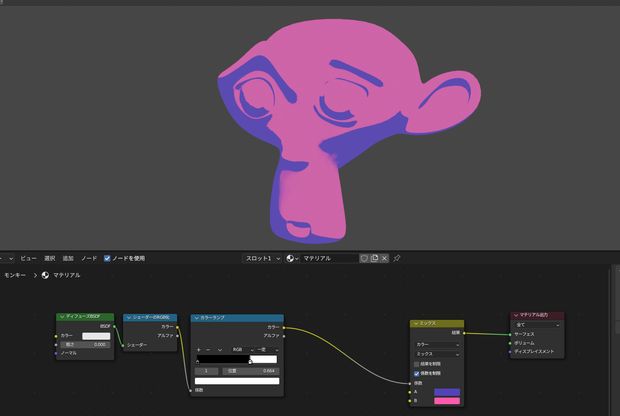Collapse the ディフューズBSDF node
Image resolution: width=620 pixels, height=416 pixels.
tap(62, 316)
